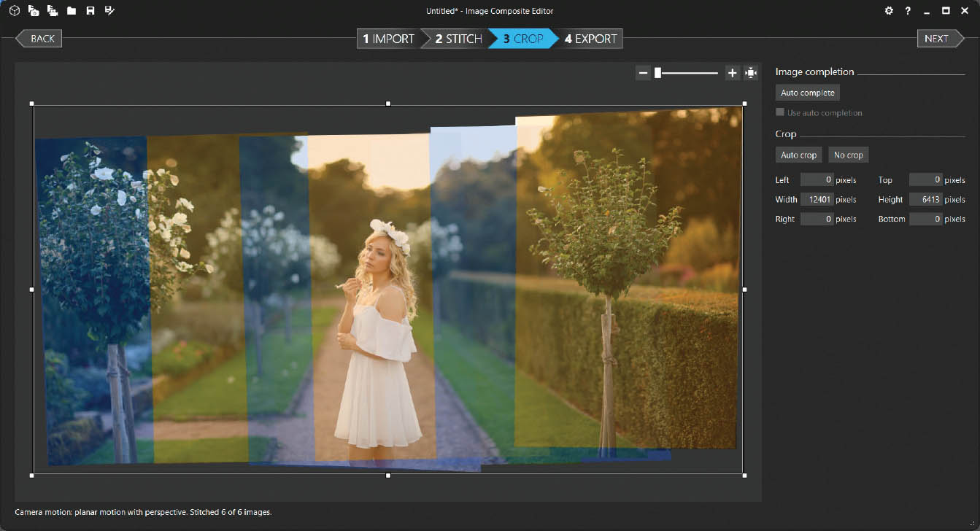Screen dimensions: 980x531
Task: Click the Width field showing 12401
Action: pos(817,199)
